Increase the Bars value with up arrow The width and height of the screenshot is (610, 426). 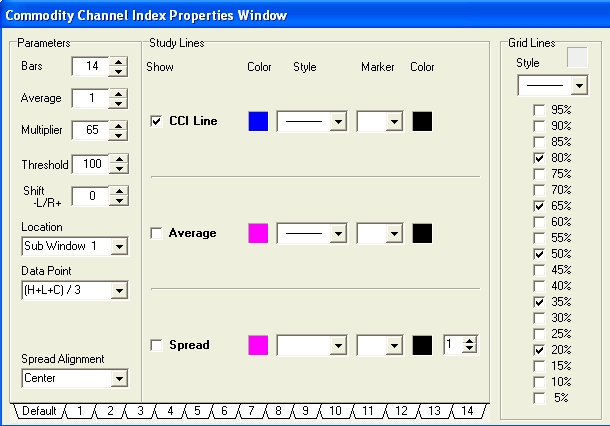click(x=119, y=62)
